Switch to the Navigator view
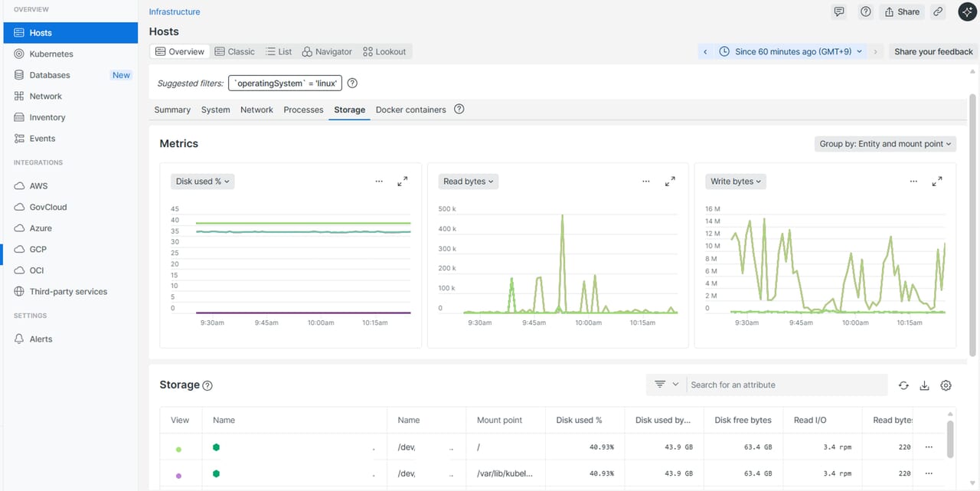The height and width of the screenshot is (491, 980). (x=327, y=51)
